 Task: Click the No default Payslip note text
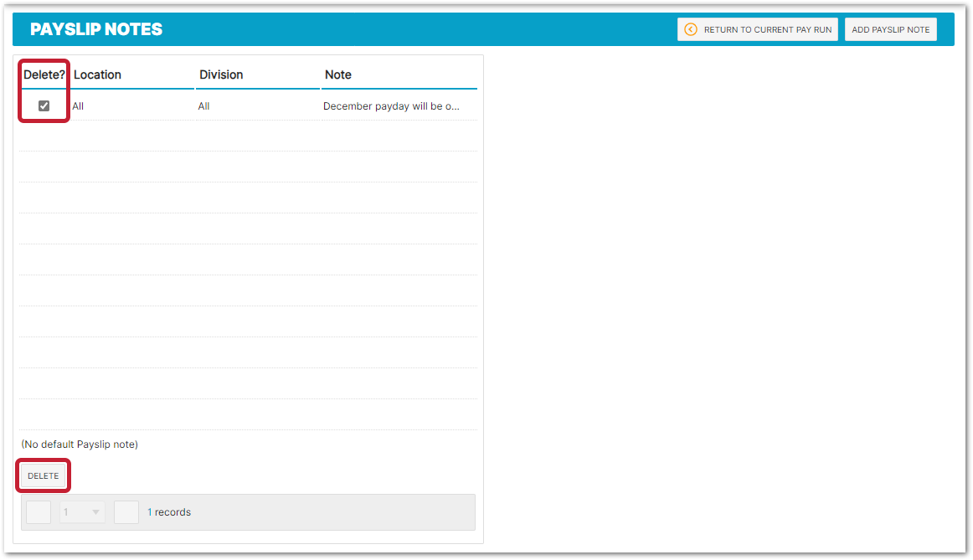pos(80,444)
